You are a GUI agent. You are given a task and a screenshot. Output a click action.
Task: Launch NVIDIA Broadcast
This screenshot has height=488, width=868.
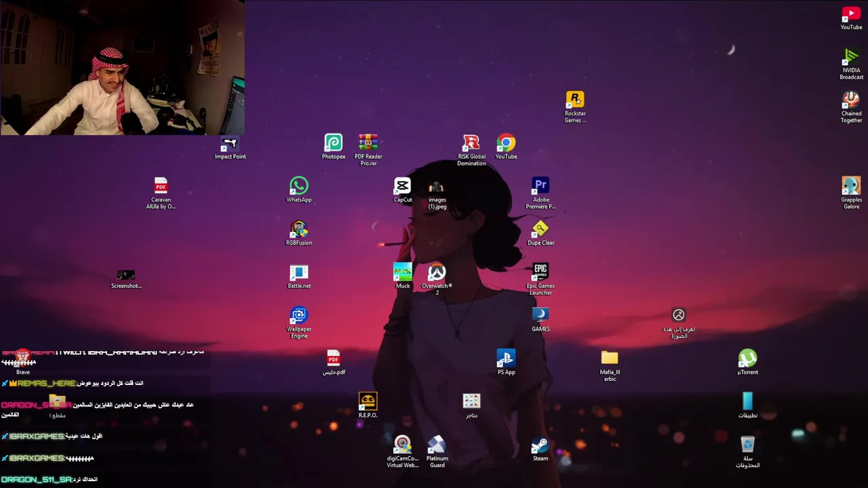[851, 64]
